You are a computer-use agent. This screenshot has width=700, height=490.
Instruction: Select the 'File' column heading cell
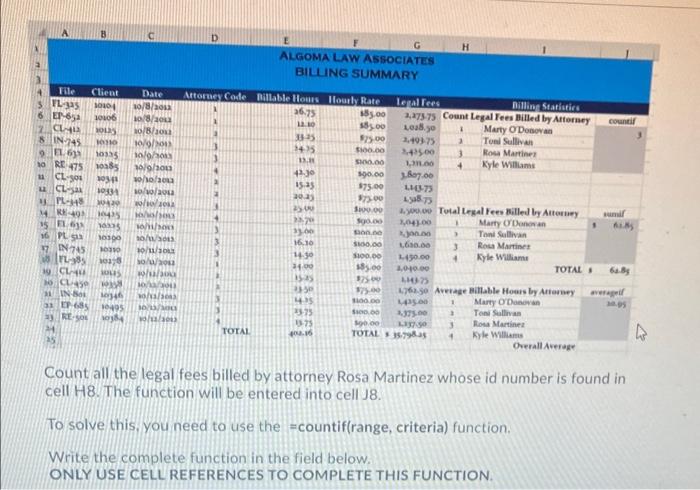(x=67, y=91)
